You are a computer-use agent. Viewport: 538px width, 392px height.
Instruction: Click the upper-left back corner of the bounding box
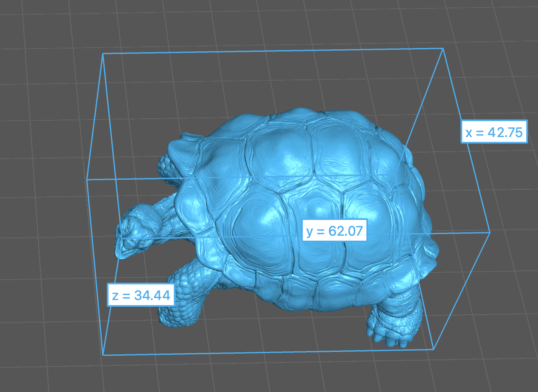tap(103, 53)
